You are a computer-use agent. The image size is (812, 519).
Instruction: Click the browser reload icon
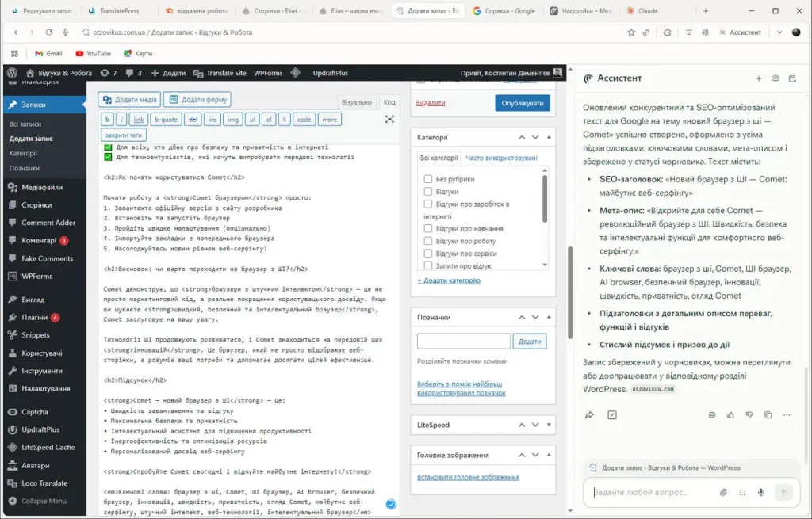[x=49, y=32]
